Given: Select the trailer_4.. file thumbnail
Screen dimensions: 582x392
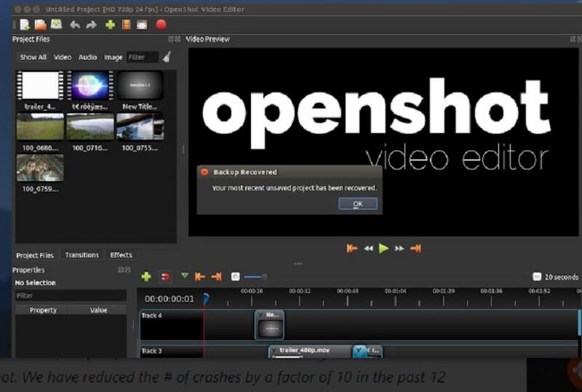Looking at the screenshot, I should (40, 86).
